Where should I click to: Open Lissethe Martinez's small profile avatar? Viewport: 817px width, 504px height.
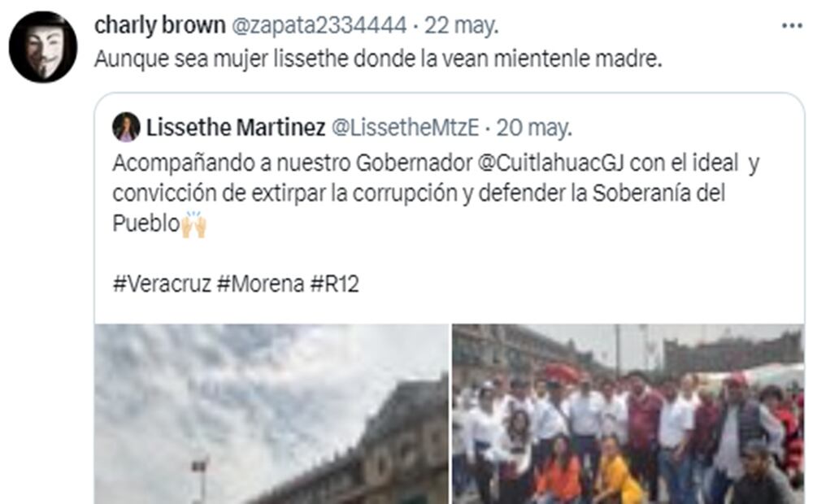(x=126, y=127)
